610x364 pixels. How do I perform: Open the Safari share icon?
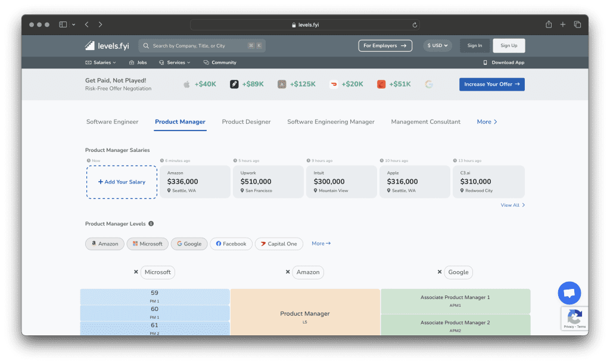click(549, 24)
